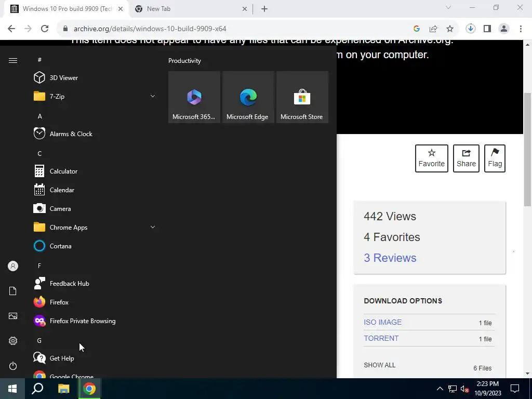The image size is (532, 399).
Task: Open the clock showing 2:23 PM
Action: pos(487,389)
